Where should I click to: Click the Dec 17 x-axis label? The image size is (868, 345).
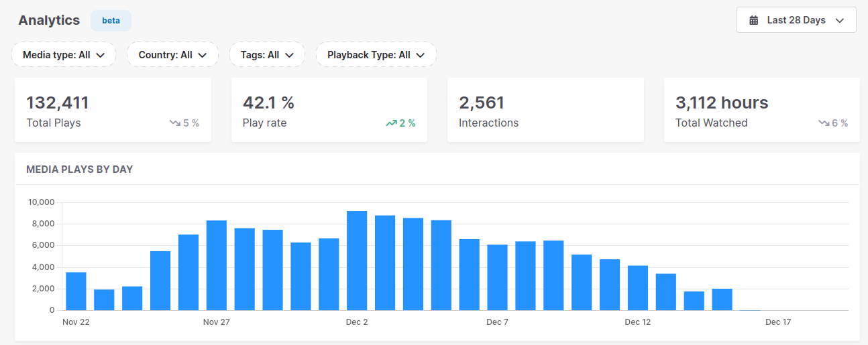tap(779, 322)
